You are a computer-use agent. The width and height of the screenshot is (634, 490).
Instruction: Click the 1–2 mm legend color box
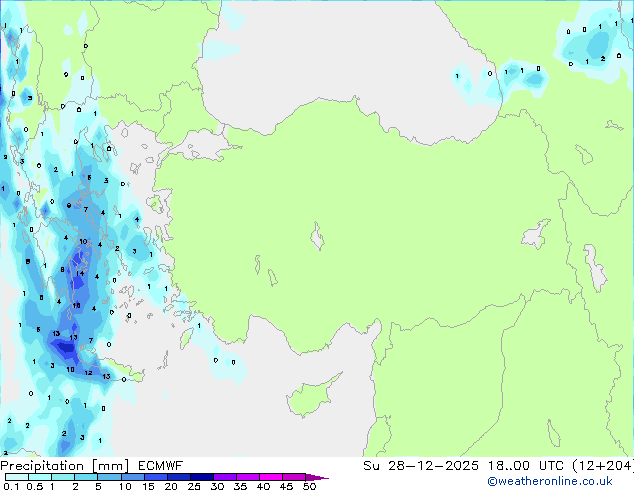(63, 477)
